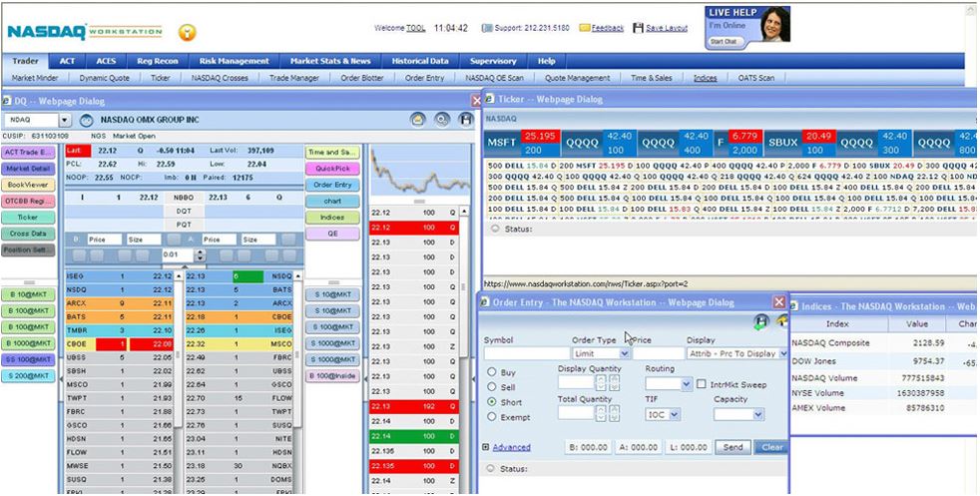The height and width of the screenshot is (496, 980).
Task: Click the Advanced link in Order Entry
Action: [x=511, y=447]
